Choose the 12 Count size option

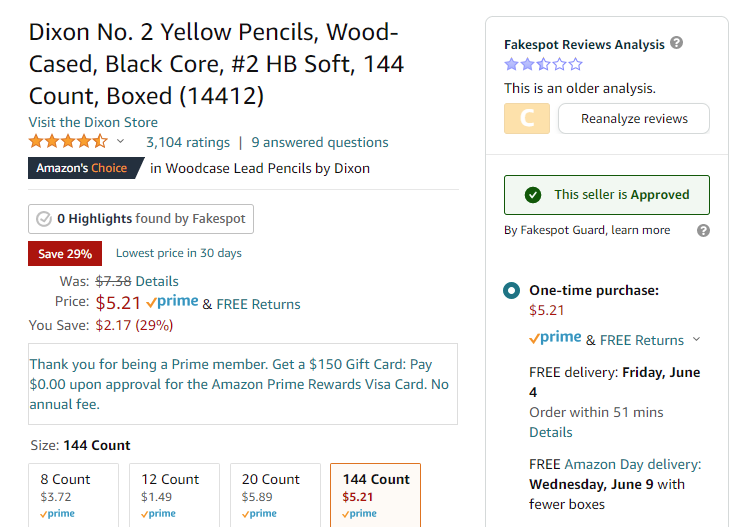[x=174, y=495]
